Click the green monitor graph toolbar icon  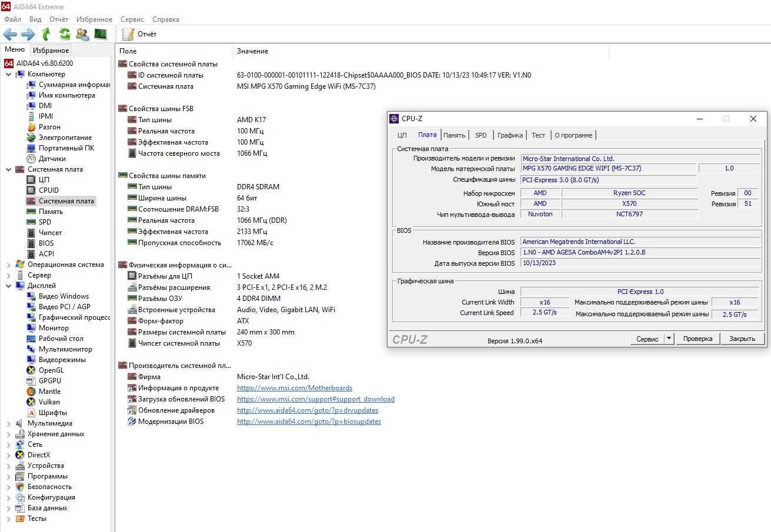[101, 34]
